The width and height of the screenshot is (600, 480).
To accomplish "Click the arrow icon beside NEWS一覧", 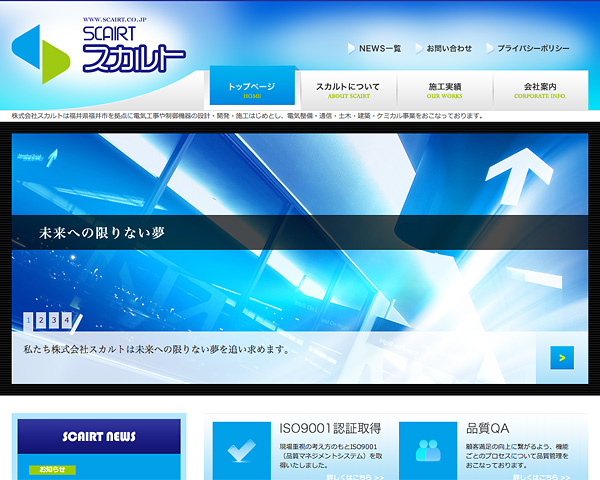I will point(351,49).
